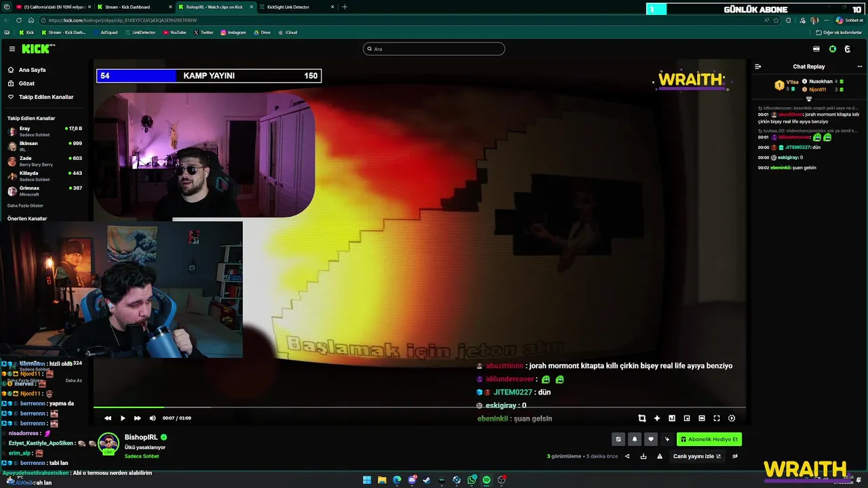868x488 pixels.
Task: Expand Daha Fazla Göster in sidebar
Action: (x=25, y=205)
